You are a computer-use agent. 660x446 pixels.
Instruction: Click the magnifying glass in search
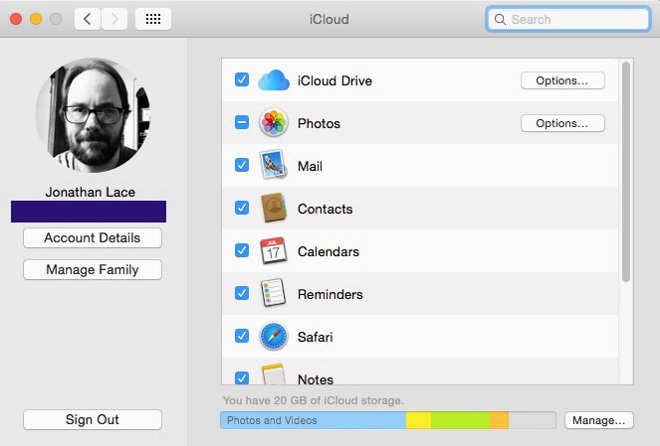click(500, 19)
